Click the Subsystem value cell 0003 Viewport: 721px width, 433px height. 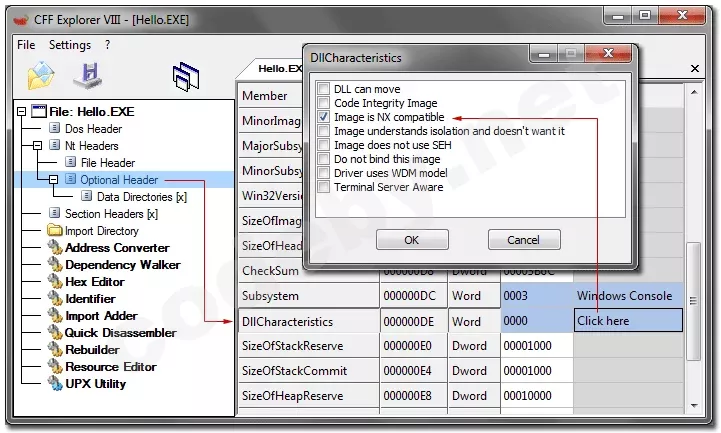(537, 295)
